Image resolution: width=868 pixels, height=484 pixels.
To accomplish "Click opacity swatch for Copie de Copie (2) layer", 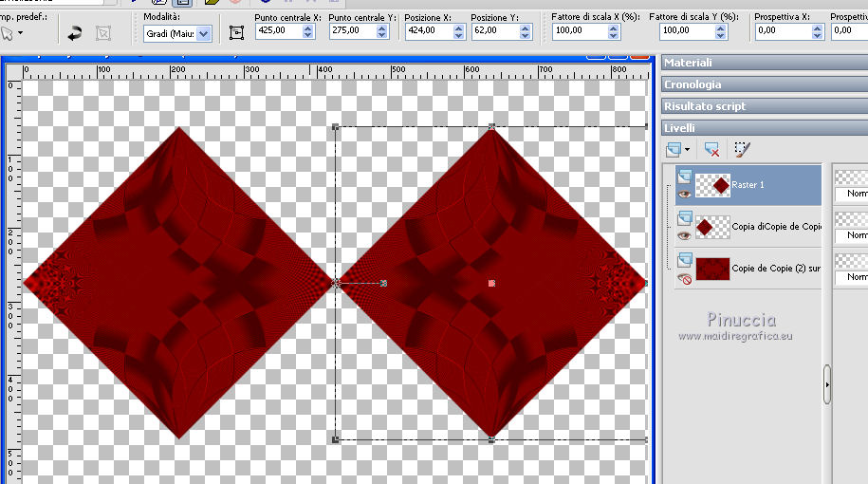I will [851, 260].
